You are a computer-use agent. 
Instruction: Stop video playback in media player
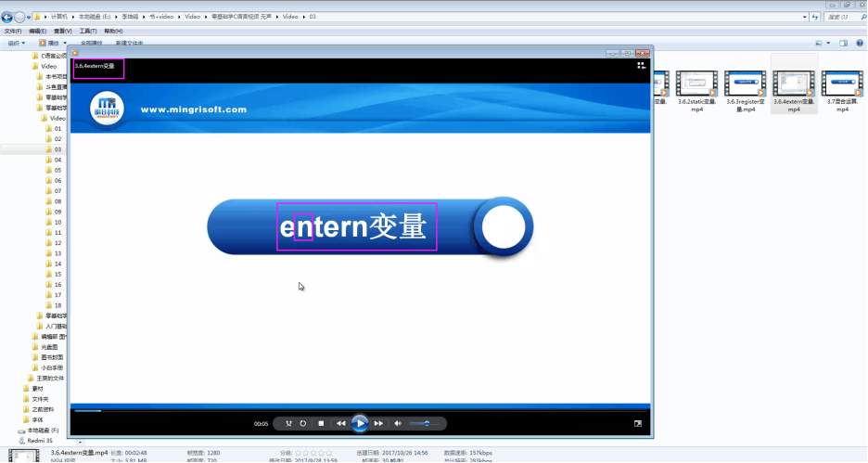[x=321, y=424]
